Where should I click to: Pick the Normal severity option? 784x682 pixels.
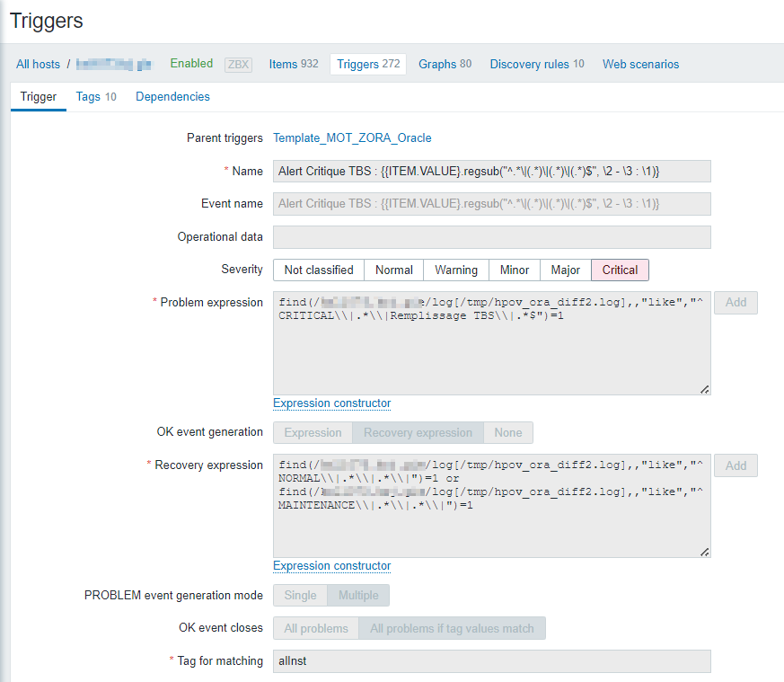click(394, 270)
